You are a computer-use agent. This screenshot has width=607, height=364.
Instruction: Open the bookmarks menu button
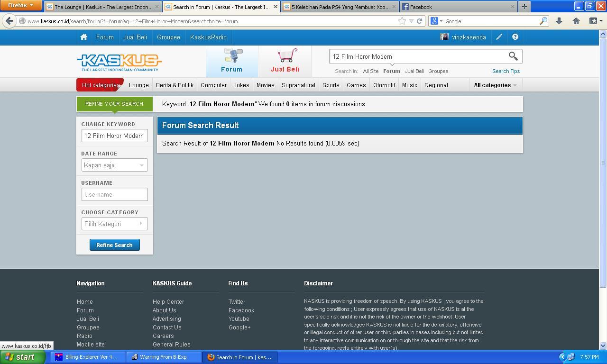click(595, 21)
